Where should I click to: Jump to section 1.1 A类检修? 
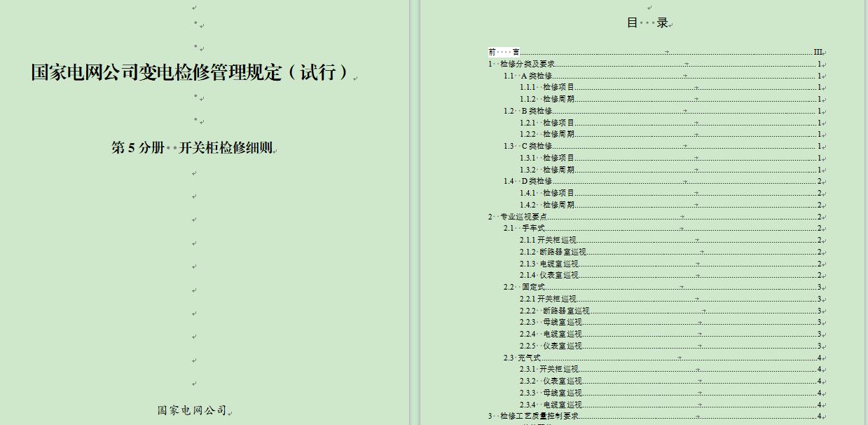(663, 76)
